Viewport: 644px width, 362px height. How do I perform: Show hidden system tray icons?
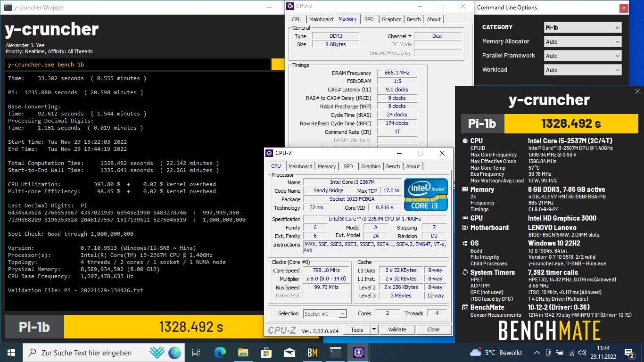537,353
